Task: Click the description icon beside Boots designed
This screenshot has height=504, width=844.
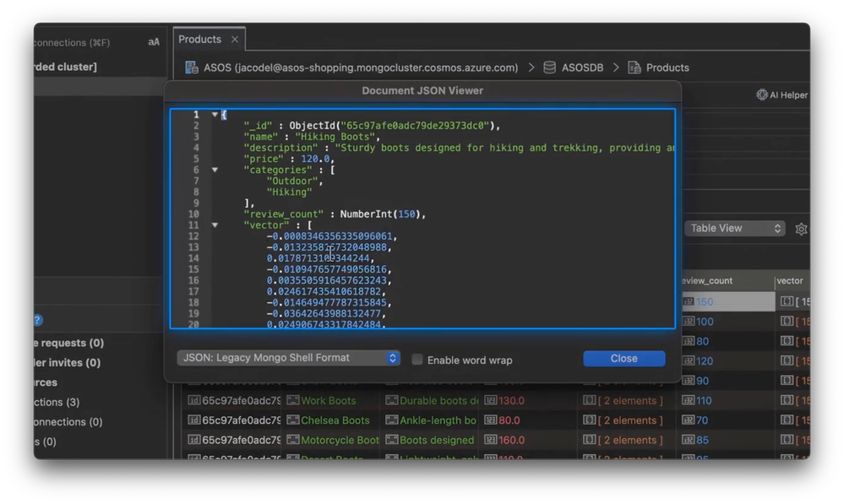Action: tap(392, 440)
